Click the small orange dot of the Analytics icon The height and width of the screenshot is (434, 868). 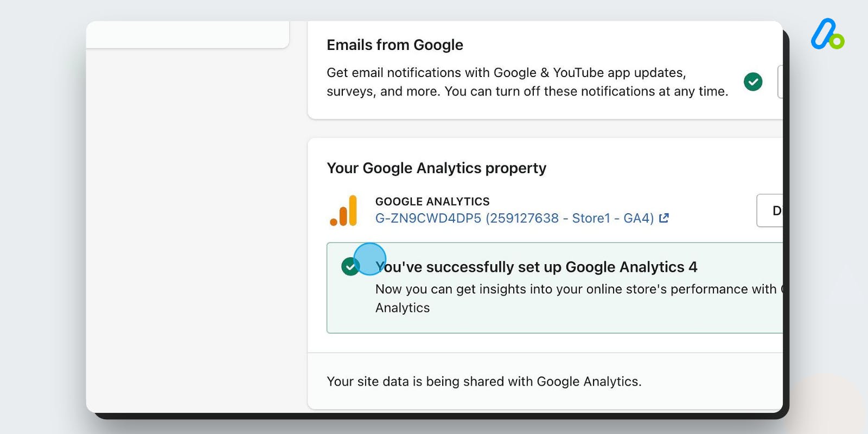click(335, 222)
